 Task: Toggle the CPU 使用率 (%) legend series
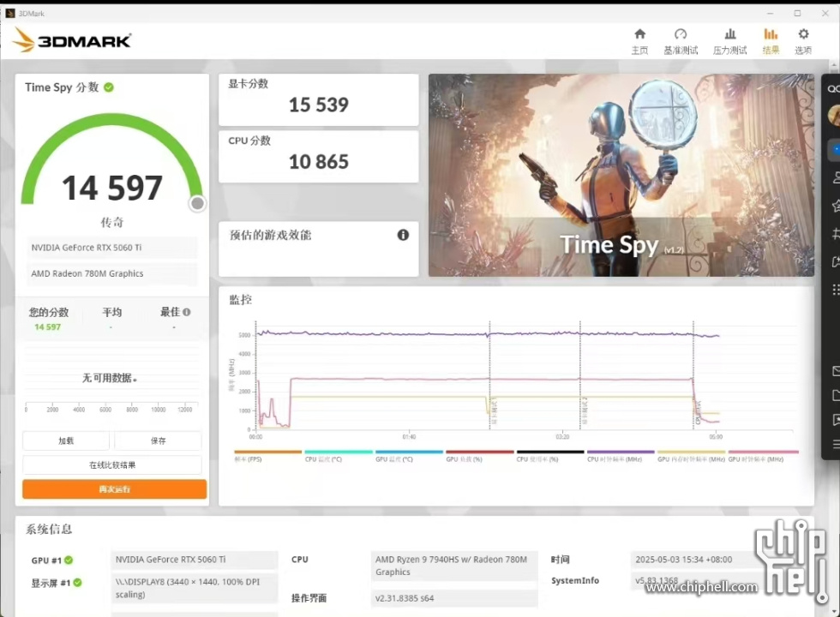coord(550,456)
